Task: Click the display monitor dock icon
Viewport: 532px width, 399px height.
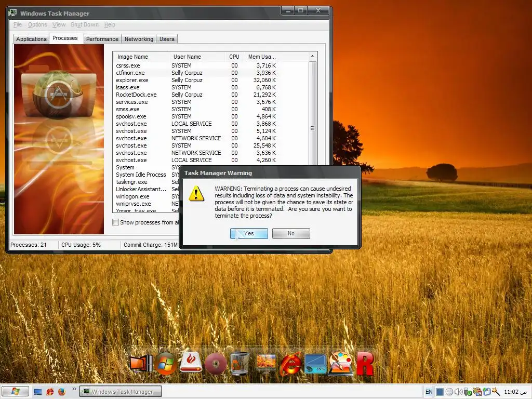Action: [x=266, y=364]
